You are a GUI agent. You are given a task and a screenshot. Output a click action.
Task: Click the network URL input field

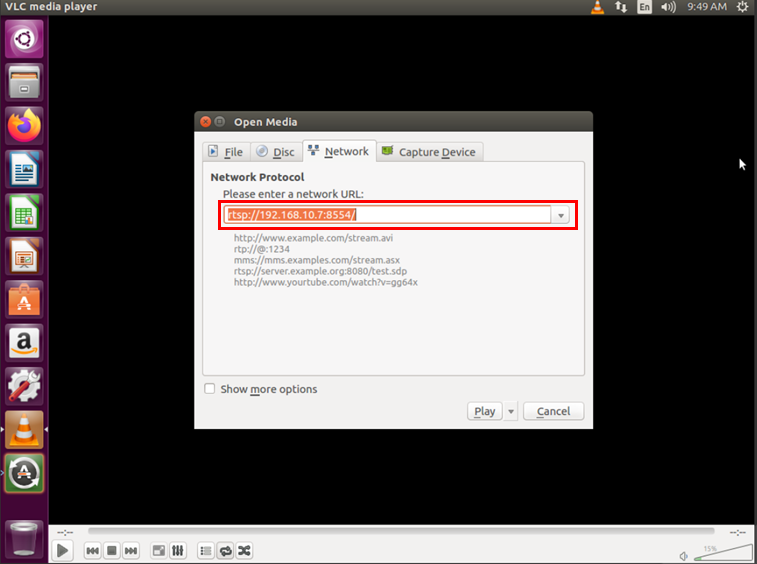click(x=387, y=214)
